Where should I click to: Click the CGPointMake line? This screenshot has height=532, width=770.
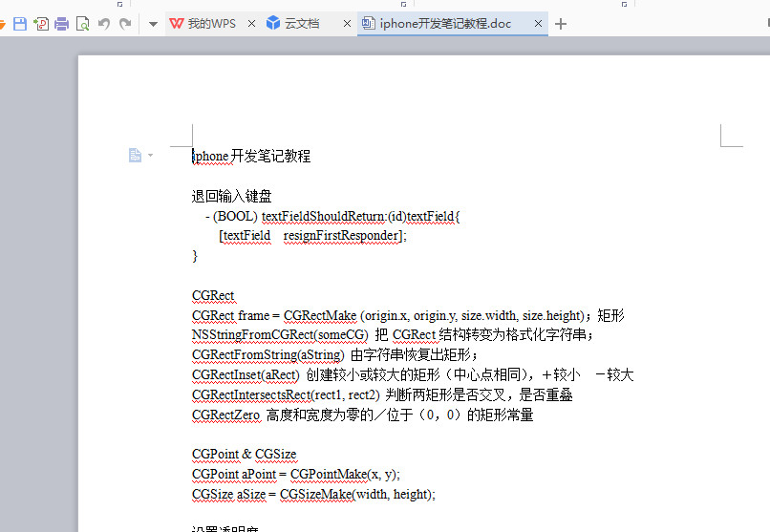[296, 474]
